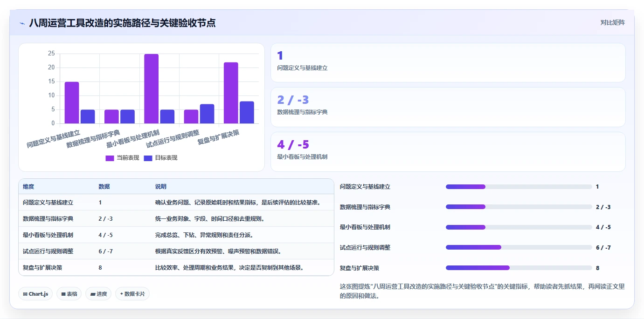Click the purple bar for 问题定义与基线建立

(72, 103)
